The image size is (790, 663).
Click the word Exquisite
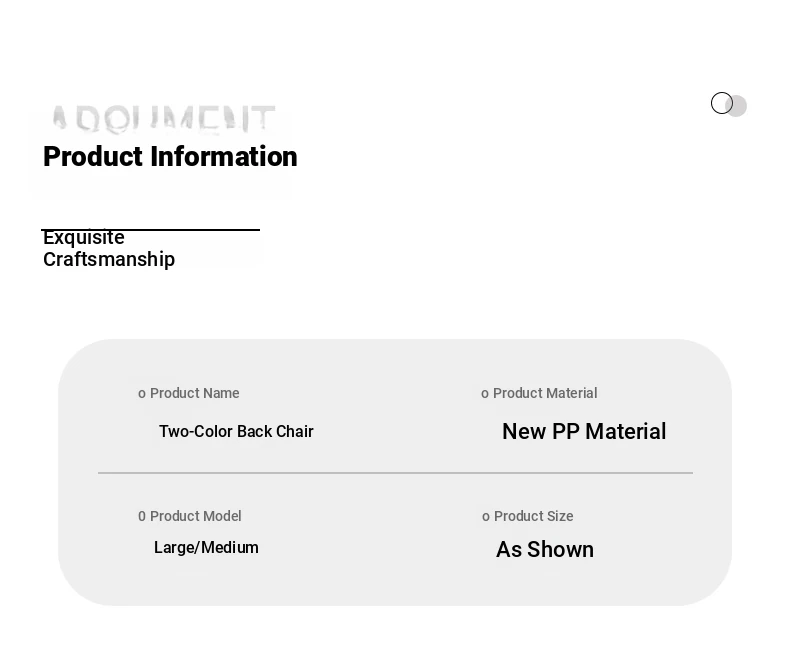(x=84, y=238)
